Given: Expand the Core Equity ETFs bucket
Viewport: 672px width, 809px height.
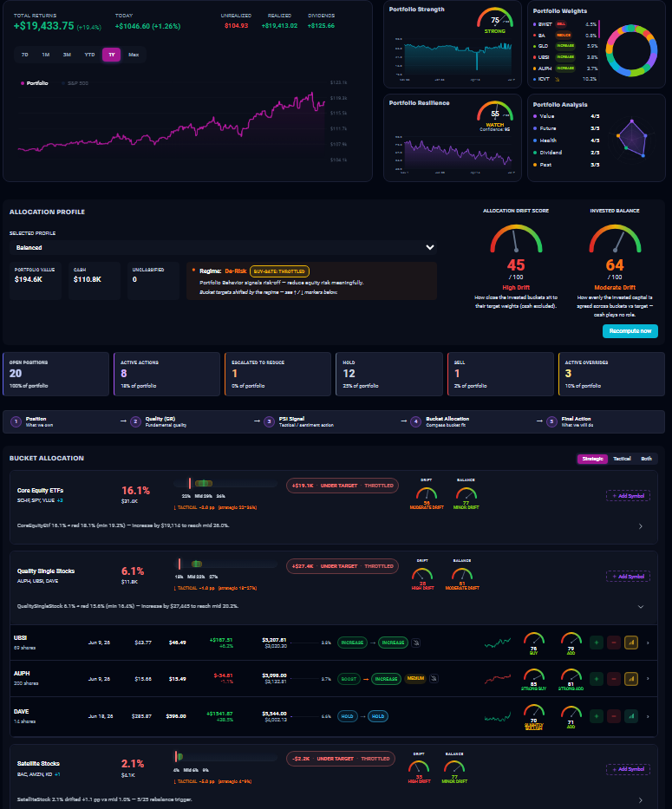Looking at the screenshot, I should point(641,526).
